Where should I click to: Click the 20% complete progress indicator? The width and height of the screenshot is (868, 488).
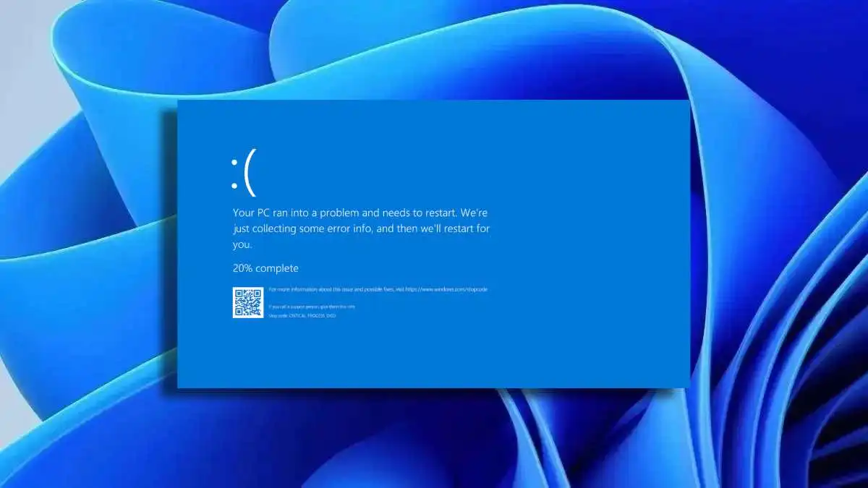pos(265,267)
